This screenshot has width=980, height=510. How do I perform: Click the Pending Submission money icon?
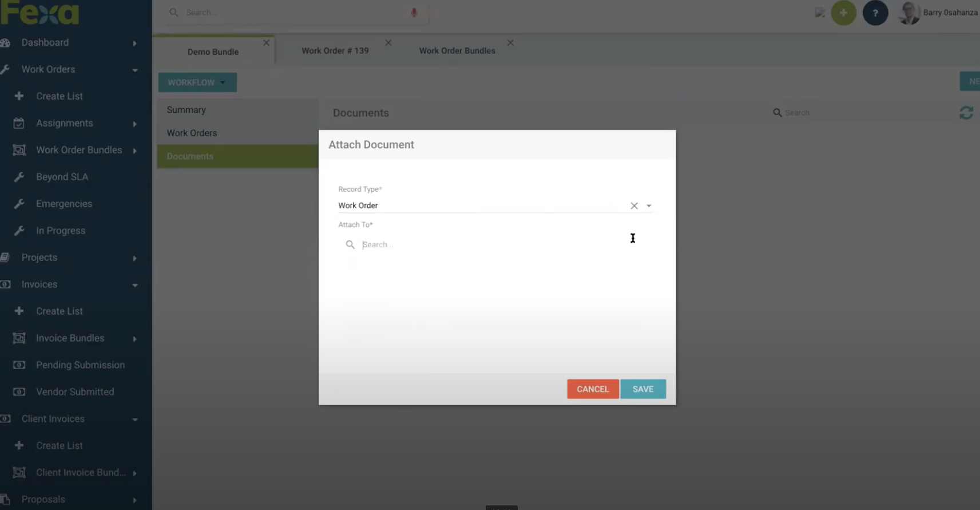(19, 365)
